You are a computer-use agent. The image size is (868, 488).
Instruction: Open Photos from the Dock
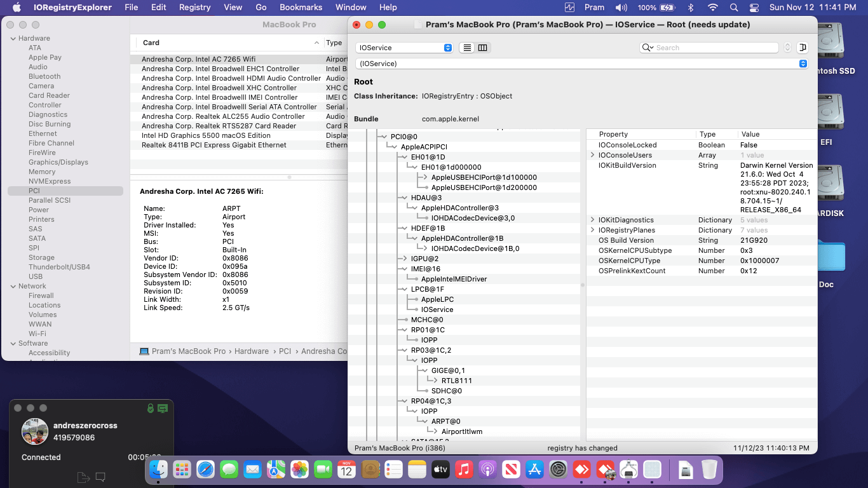click(300, 470)
